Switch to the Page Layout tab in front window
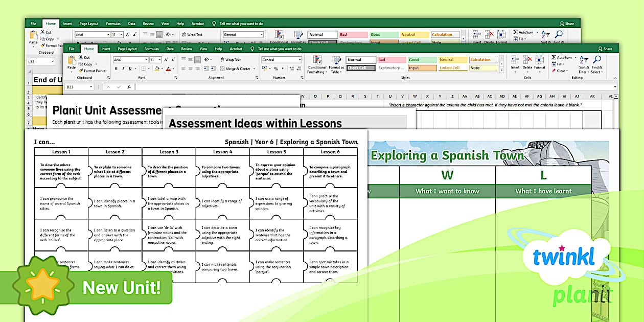The width and height of the screenshot is (644, 322). tap(127, 49)
